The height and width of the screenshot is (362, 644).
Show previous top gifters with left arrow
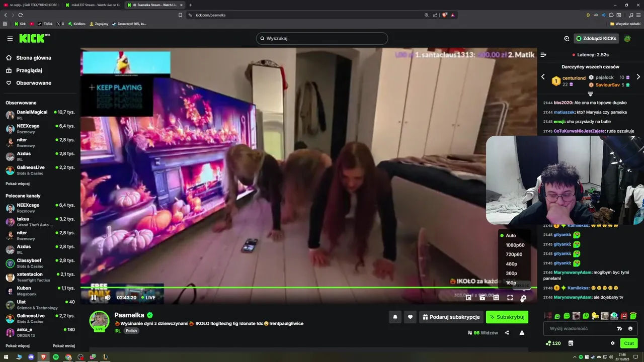543,77
